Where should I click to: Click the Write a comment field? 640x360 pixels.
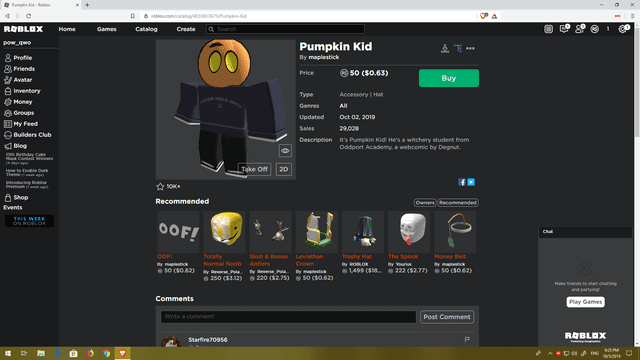(x=288, y=317)
